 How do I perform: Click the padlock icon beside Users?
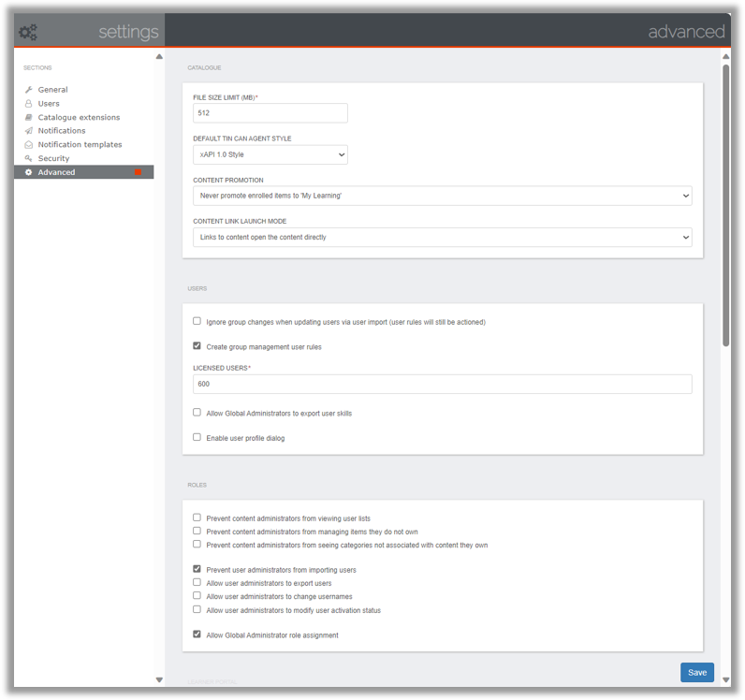point(28,103)
